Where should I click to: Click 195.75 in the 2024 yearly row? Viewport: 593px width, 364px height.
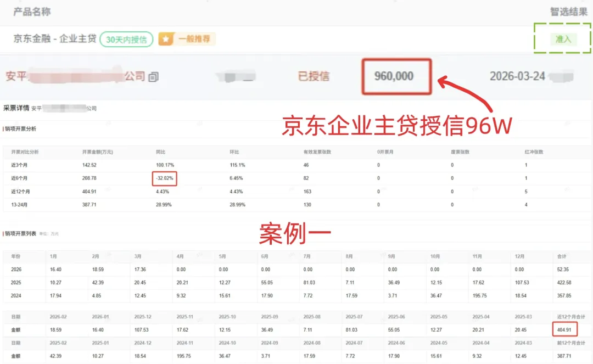tap(480, 295)
